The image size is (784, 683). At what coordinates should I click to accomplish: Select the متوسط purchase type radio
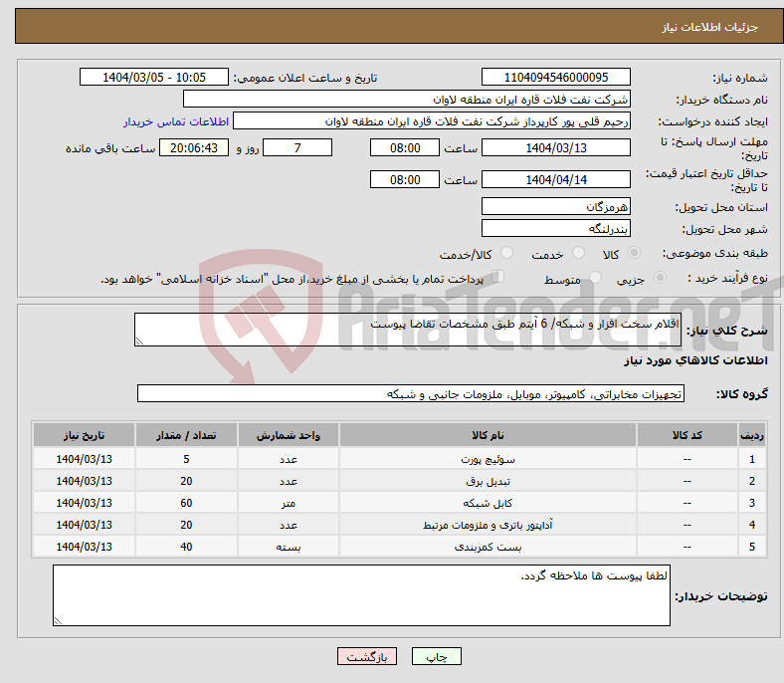pos(595,277)
